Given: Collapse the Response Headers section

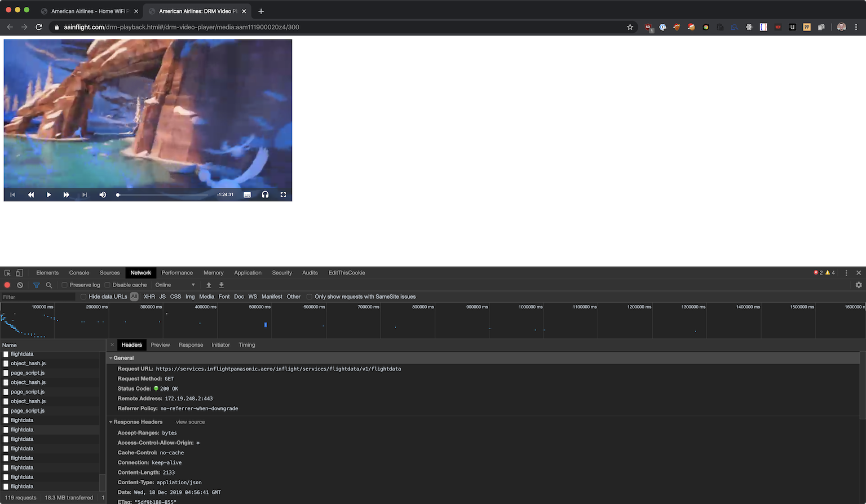Looking at the screenshot, I should click(x=111, y=422).
